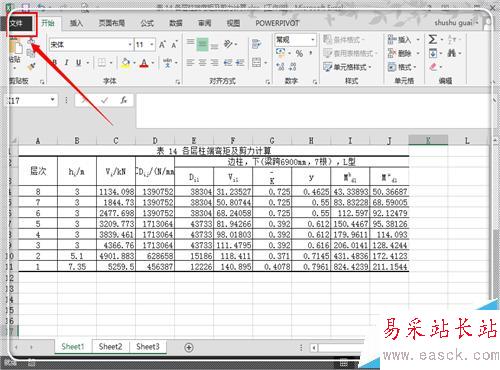Screen dimensions: 500x370
Task: Click the Sort & Filter icon
Action: click(x=452, y=39)
